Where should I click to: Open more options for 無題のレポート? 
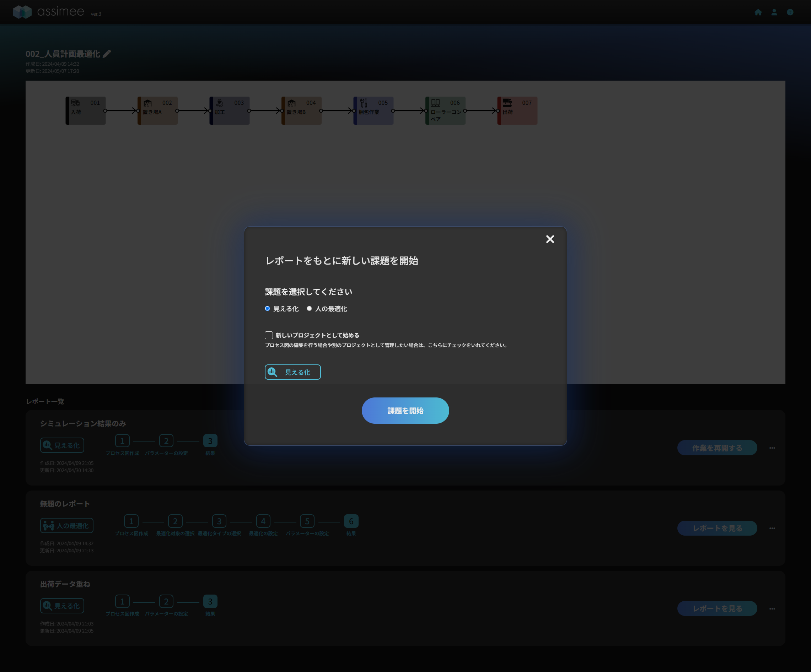pyautogui.click(x=772, y=528)
